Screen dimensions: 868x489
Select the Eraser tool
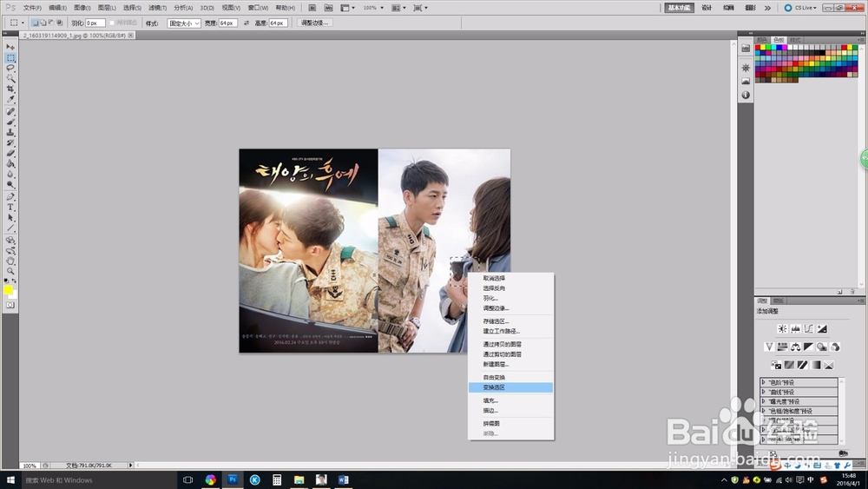pyautogui.click(x=10, y=154)
